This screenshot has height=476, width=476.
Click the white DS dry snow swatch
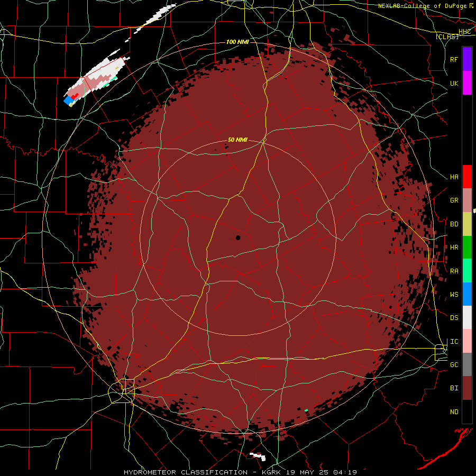coord(467,317)
